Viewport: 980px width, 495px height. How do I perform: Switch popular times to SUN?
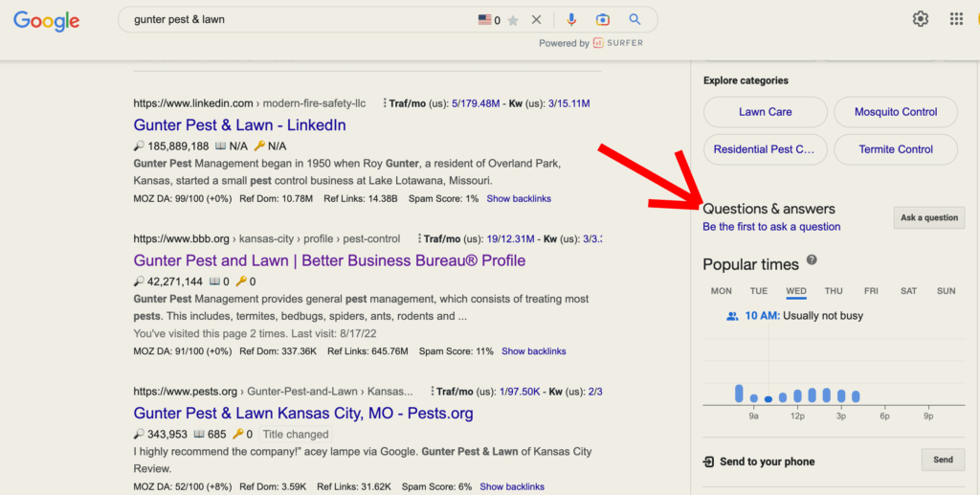(x=947, y=291)
